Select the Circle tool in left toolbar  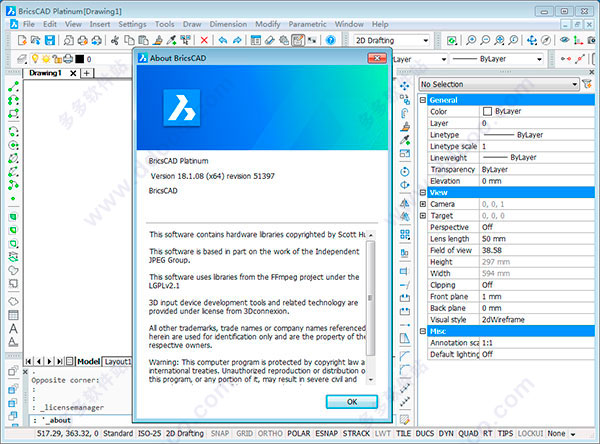click(x=13, y=145)
